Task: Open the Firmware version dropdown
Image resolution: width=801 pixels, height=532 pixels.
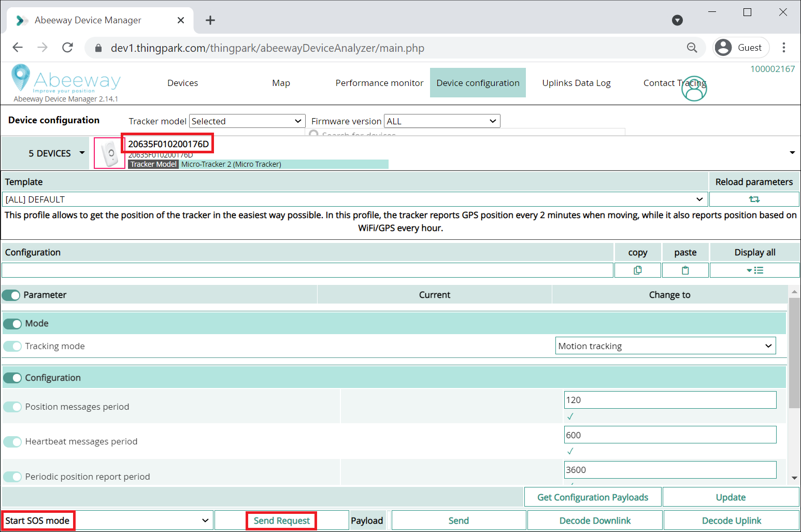Action: tap(442, 121)
